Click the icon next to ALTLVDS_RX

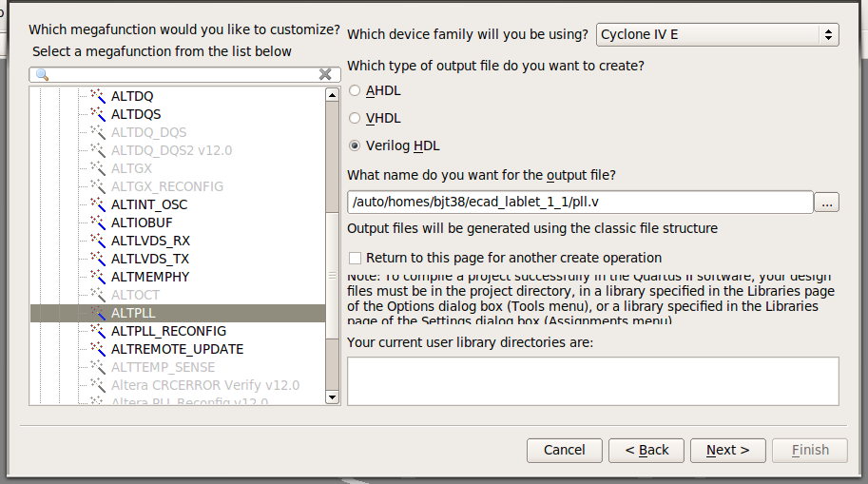tap(97, 241)
